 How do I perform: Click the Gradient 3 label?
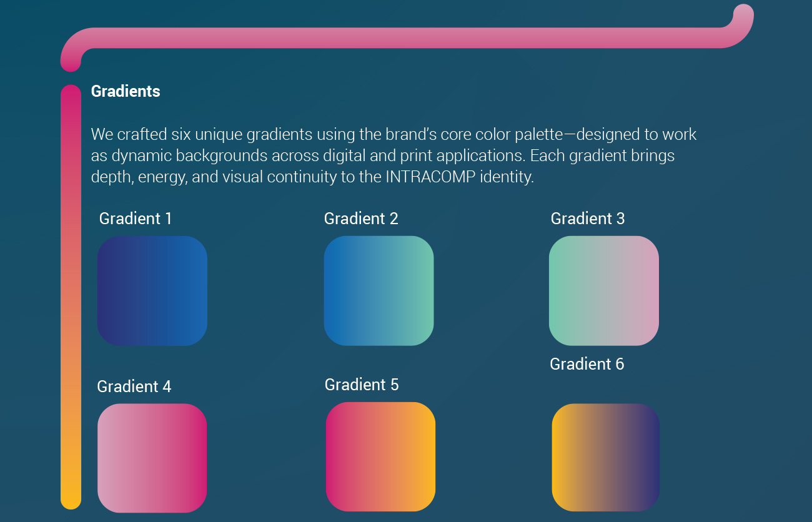click(588, 219)
